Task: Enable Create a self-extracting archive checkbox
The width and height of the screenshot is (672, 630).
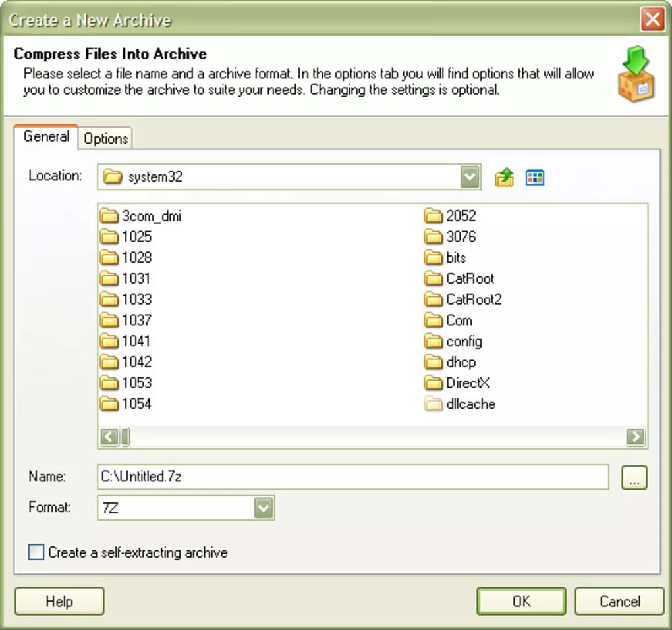Action: [x=36, y=552]
